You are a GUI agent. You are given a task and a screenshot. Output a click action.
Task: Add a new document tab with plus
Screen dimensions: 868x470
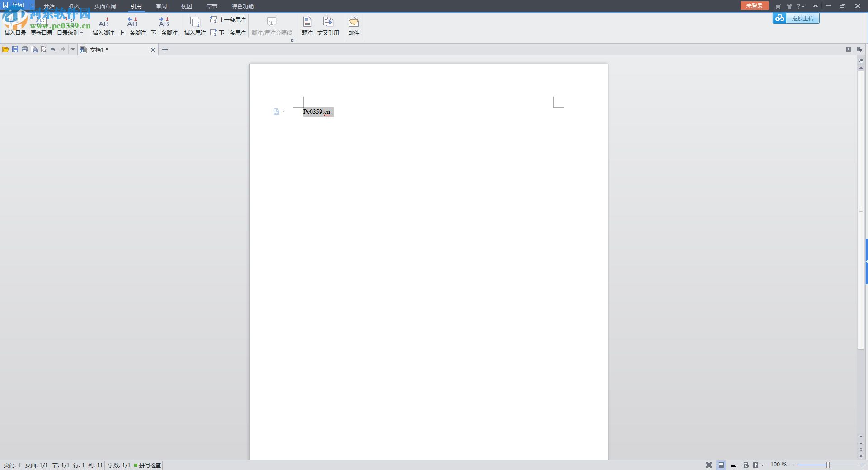point(165,50)
